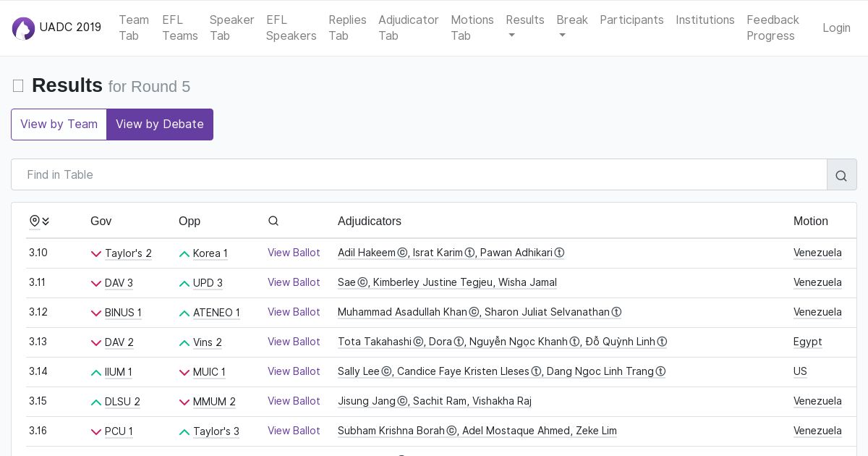The image size is (868, 456).
Task: Click the UADC 2019 logo icon
Action: point(23,28)
